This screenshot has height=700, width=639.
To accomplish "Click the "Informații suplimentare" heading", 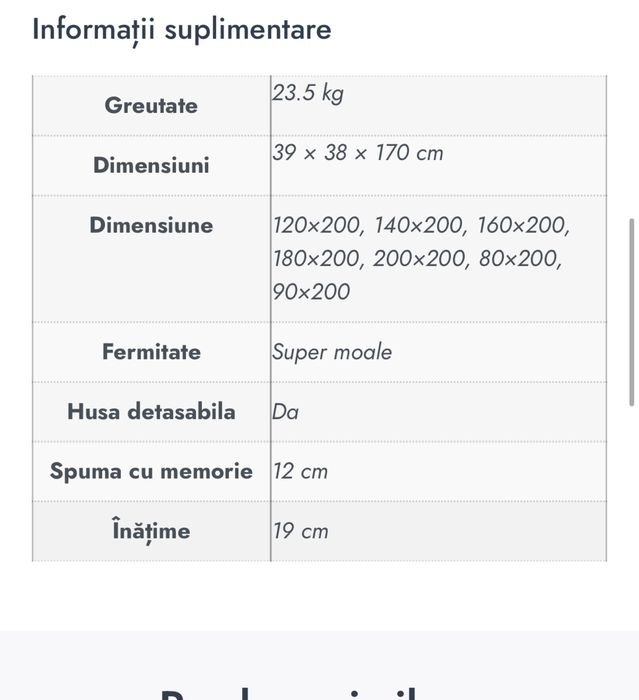I will click(x=181, y=29).
